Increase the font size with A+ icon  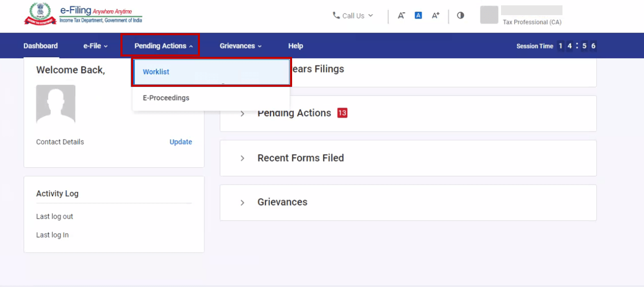435,16
